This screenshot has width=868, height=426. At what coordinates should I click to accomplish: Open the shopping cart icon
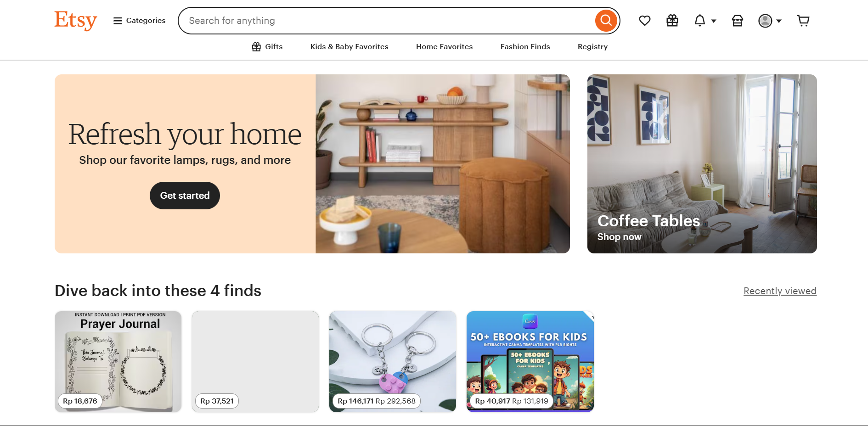[x=803, y=21]
